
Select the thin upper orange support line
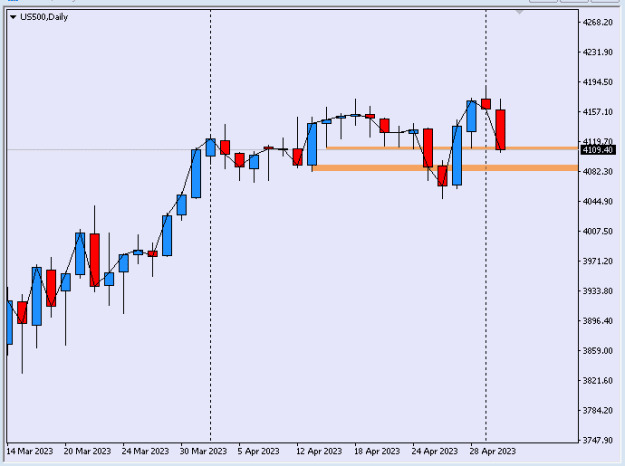(x=452, y=148)
